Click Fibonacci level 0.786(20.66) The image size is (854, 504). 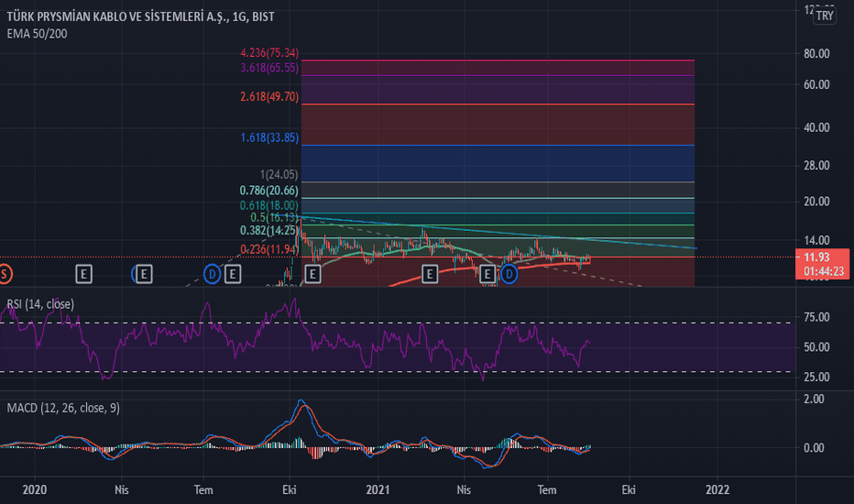[x=269, y=191]
